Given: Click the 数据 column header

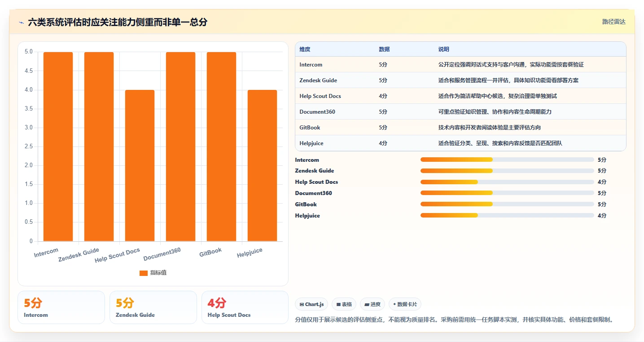Looking at the screenshot, I should [384, 49].
